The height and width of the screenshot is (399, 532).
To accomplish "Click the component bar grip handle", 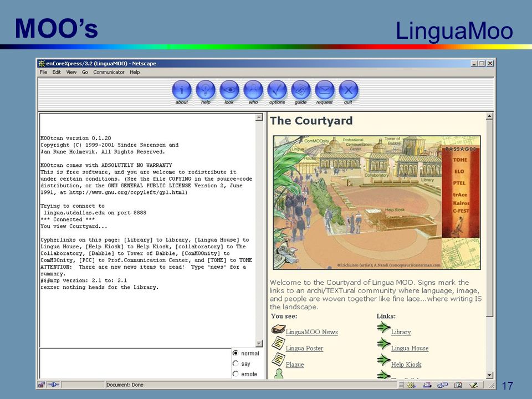I will (401, 385).
